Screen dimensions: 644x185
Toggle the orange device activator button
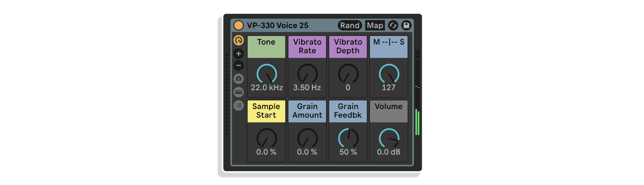click(238, 25)
